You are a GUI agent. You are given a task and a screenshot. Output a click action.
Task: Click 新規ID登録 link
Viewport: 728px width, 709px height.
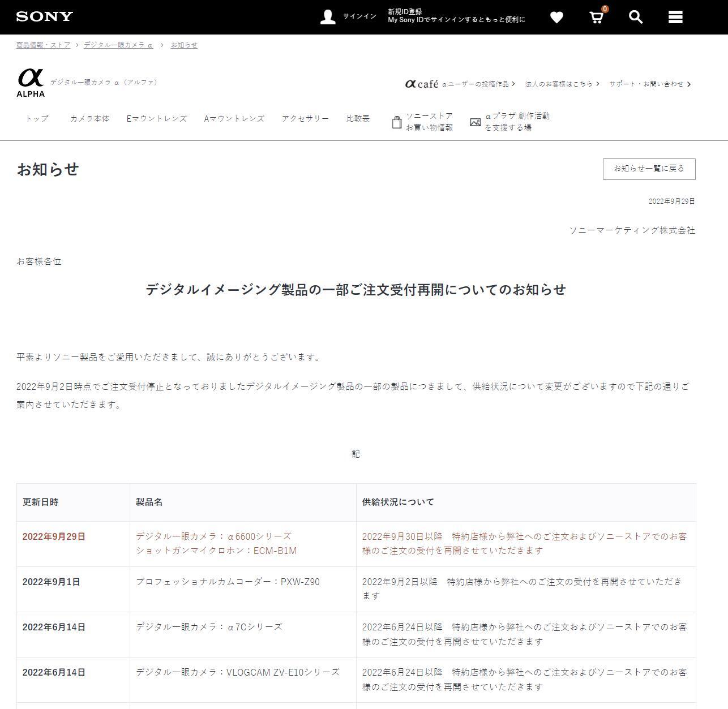click(405, 11)
